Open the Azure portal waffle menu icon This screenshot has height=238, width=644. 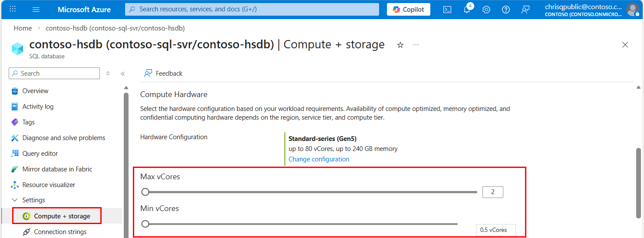13,9
